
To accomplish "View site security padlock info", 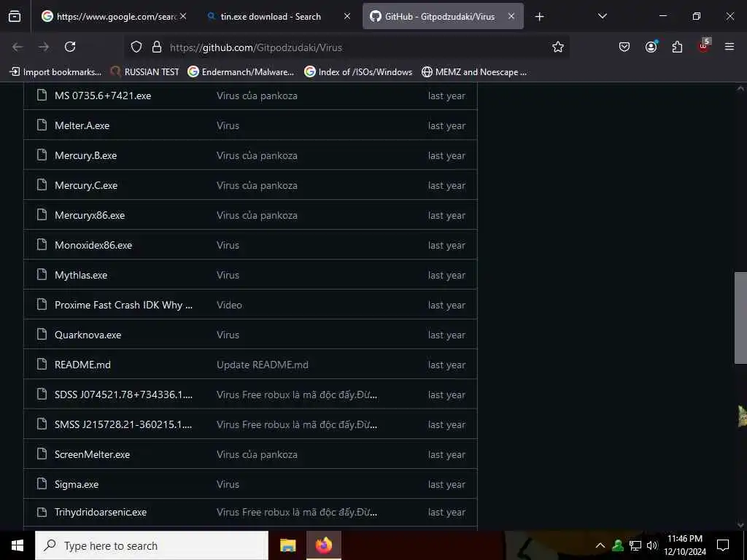I will (x=157, y=47).
